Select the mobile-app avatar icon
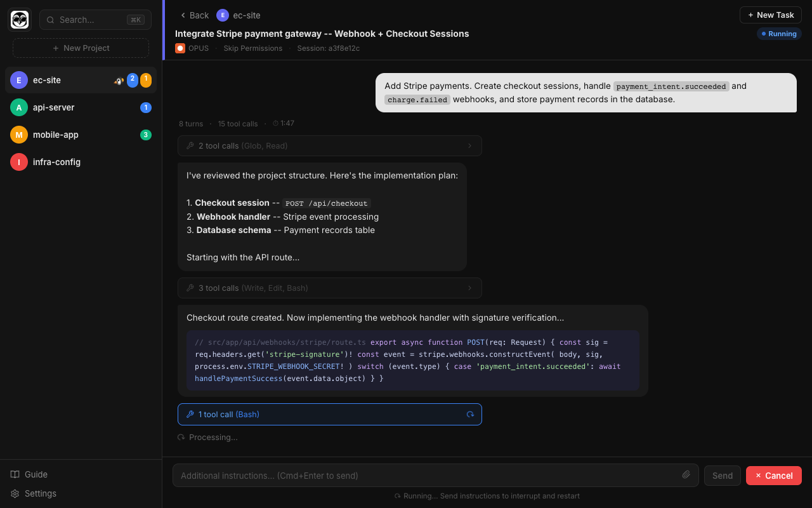Screen dimensions: 812x508 tap(18, 135)
